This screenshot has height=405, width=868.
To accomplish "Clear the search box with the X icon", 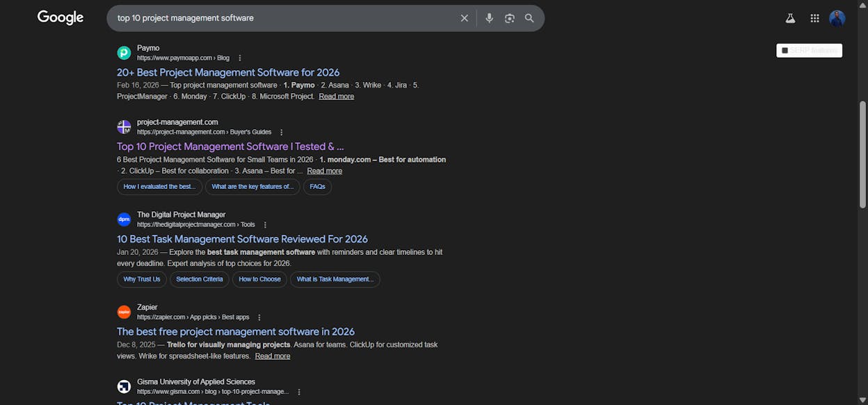I will pyautogui.click(x=465, y=18).
